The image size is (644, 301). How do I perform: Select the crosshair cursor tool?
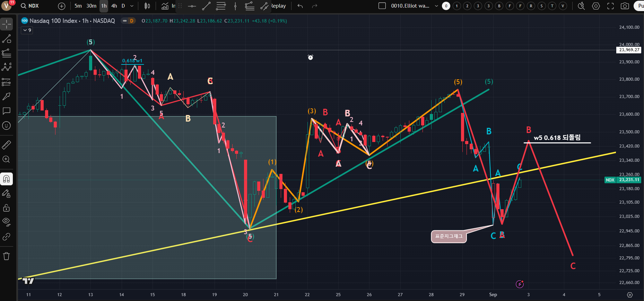7,24
